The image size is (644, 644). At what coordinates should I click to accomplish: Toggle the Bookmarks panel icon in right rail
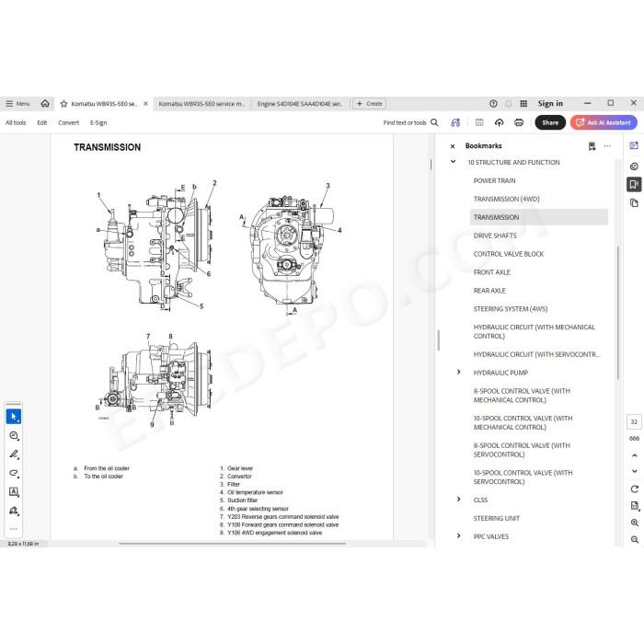tap(634, 184)
